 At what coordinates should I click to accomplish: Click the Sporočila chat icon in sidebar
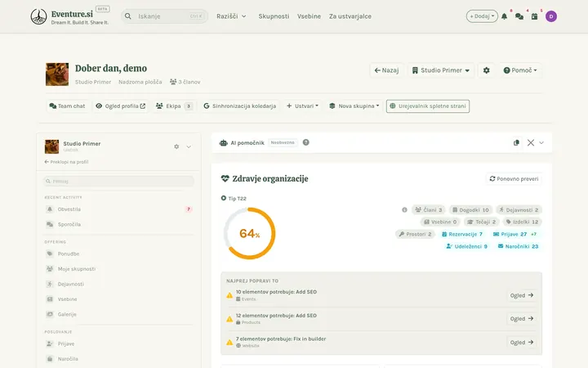coord(50,224)
